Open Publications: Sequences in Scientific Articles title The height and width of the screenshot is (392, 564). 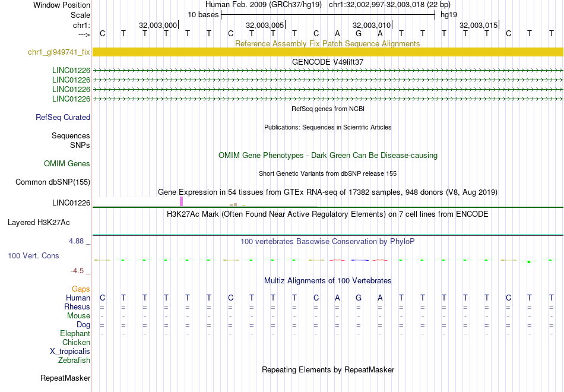[328, 127]
